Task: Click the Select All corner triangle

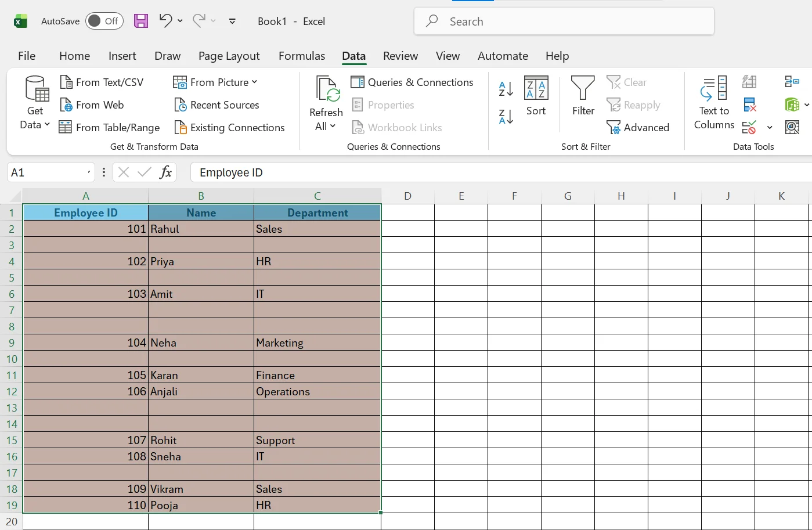Action: pyautogui.click(x=16, y=196)
